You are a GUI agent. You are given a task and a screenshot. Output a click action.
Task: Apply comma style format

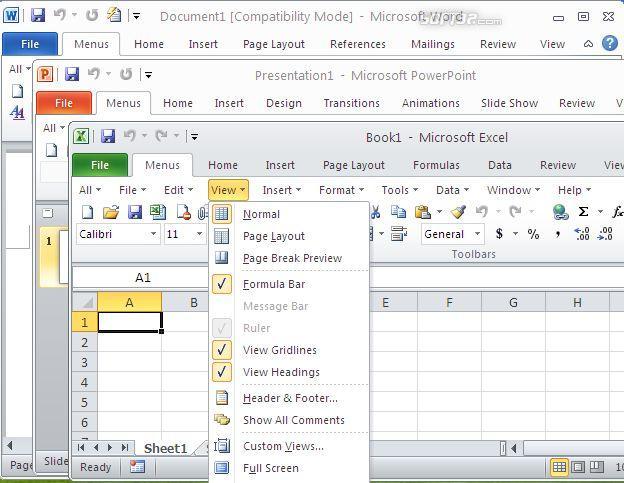[558, 235]
